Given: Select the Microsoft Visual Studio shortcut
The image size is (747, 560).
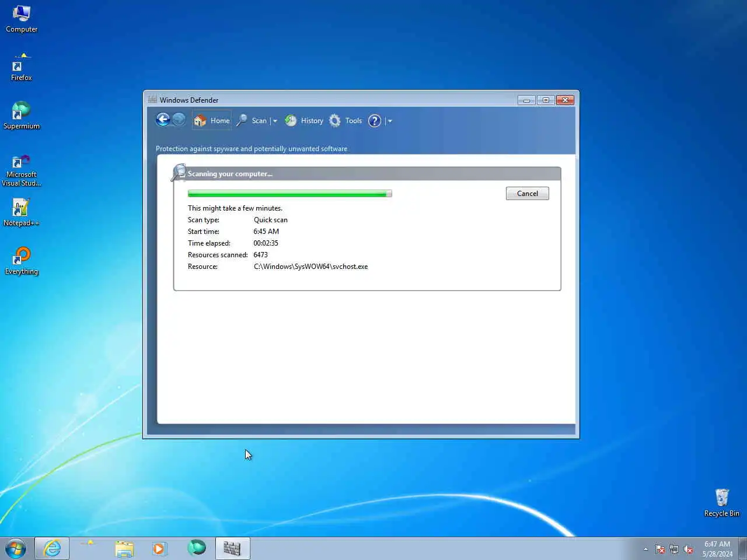Looking at the screenshot, I should click(x=22, y=170).
